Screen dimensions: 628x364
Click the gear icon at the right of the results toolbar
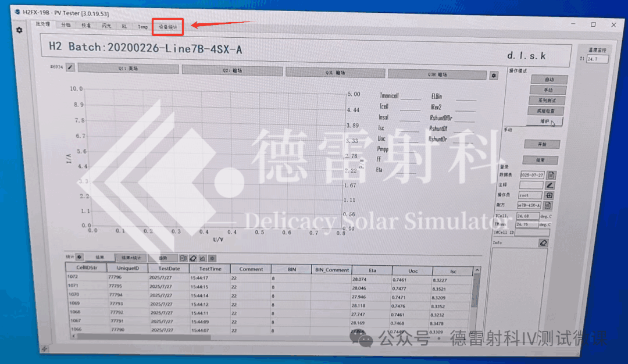click(212, 258)
